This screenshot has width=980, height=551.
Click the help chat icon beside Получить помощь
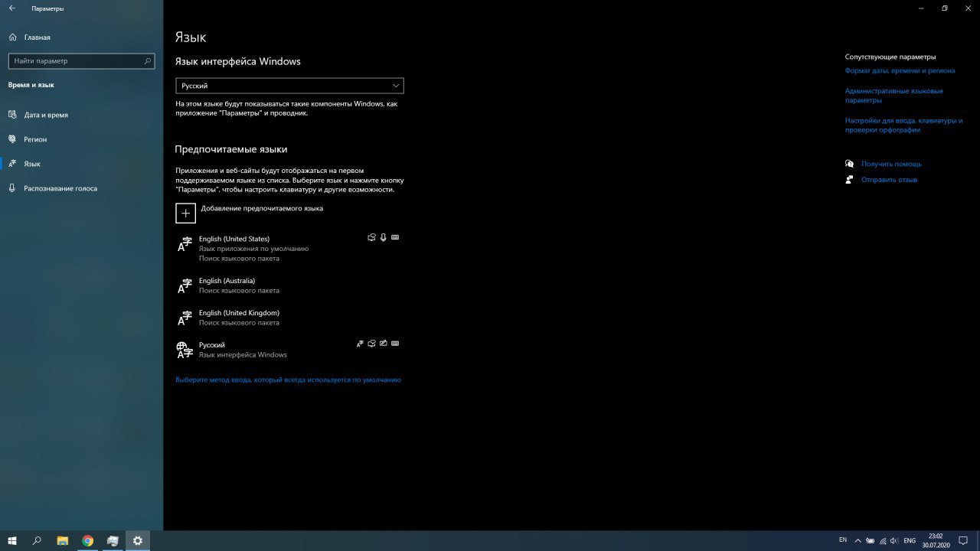pos(849,164)
